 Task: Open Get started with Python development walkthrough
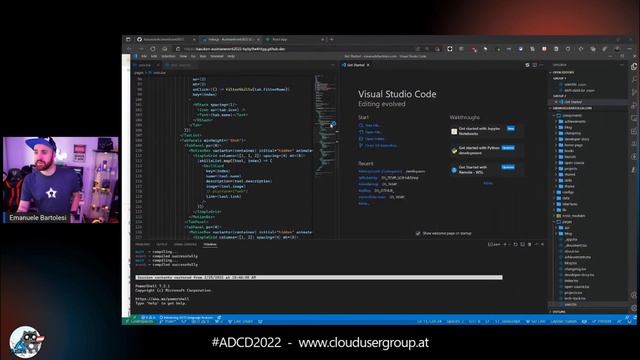tap(486, 150)
